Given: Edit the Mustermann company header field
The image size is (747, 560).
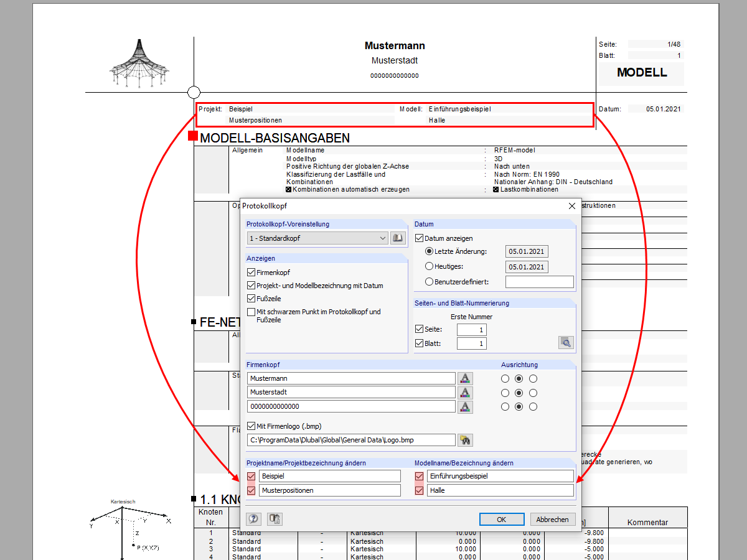Looking at the screenshot, I should point(351,378).
